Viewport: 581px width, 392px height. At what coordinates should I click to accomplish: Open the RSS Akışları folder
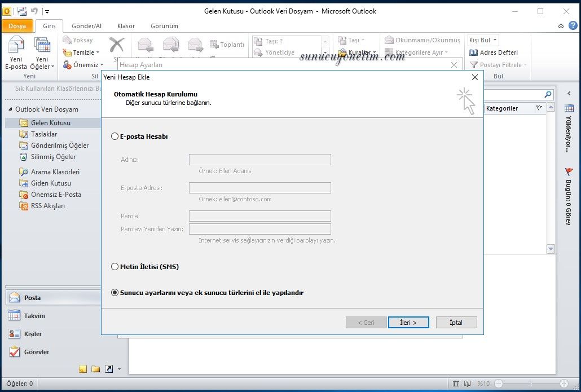point(47,206)
